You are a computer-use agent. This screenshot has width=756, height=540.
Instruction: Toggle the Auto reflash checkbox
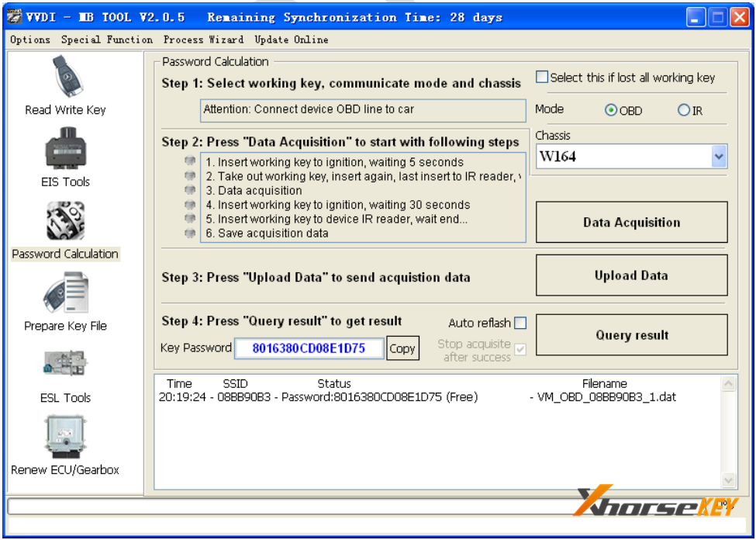pos(520,323)
